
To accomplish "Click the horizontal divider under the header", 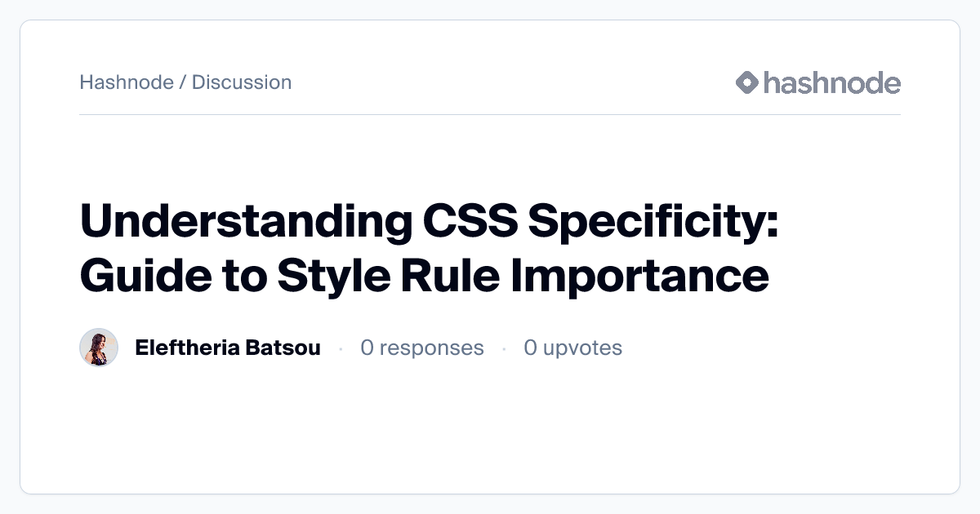I will (x=490, y=115).
